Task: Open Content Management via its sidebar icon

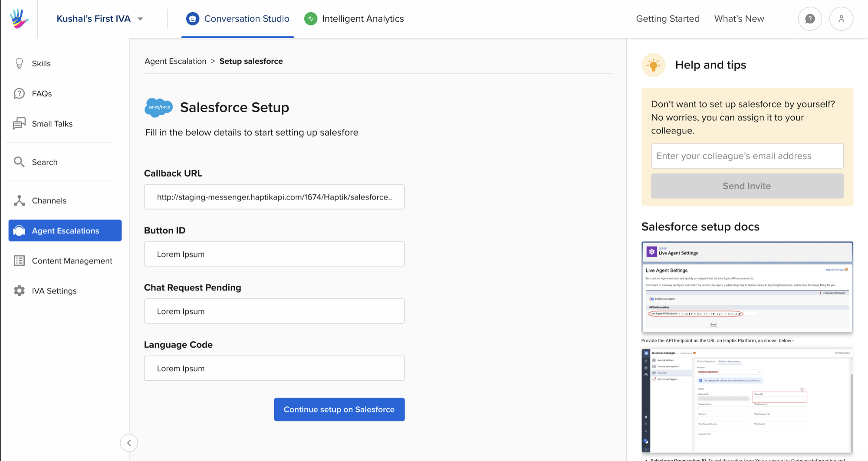Action: click(x=19, y=260)
